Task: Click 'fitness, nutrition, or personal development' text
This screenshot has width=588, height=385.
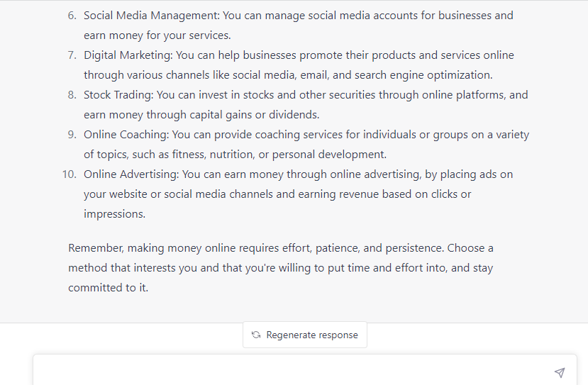Action: [x=279, y=155]
